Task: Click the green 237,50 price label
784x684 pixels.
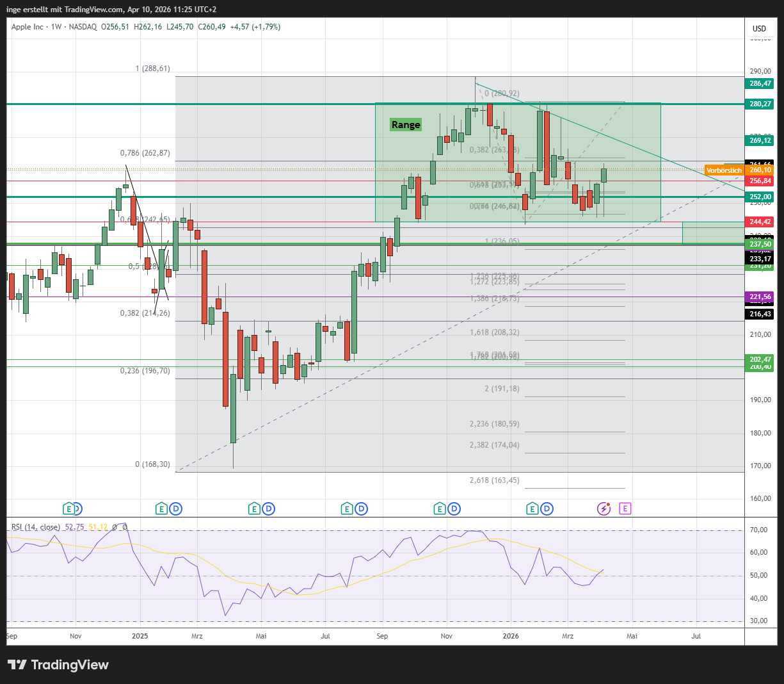Action: pyautogui.click(x=760, y=245)
